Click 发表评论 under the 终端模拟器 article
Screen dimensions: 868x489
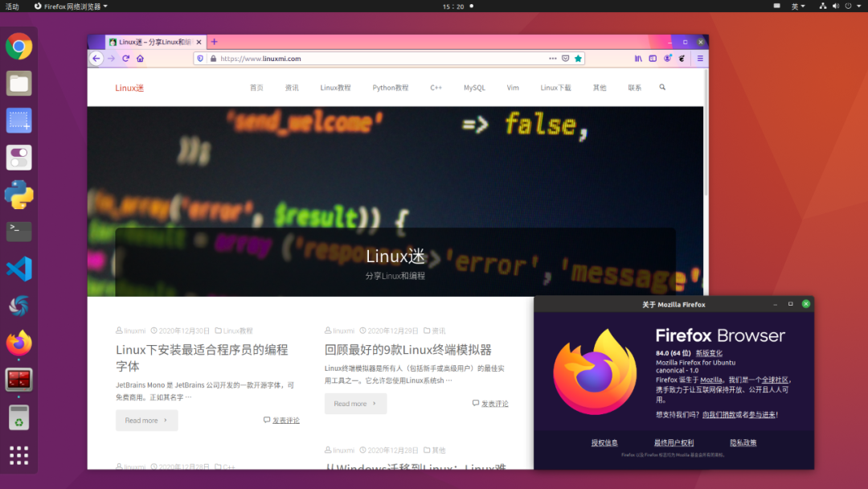pos(494,404)
